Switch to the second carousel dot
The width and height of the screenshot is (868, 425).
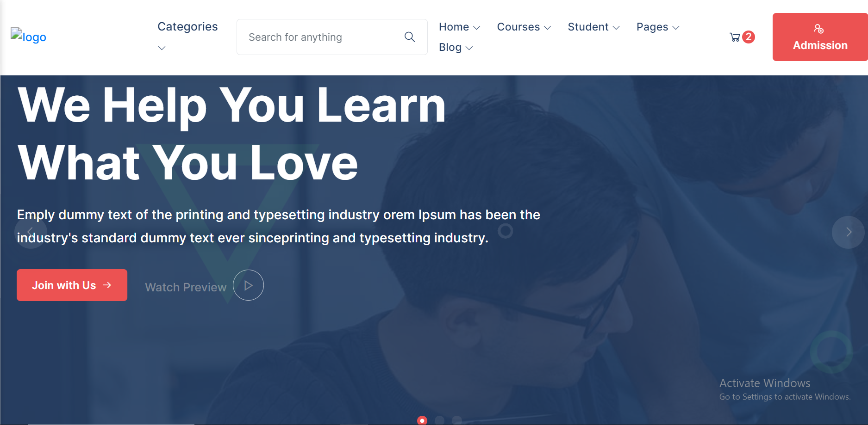pyautogui.click(x=439, y=420)
